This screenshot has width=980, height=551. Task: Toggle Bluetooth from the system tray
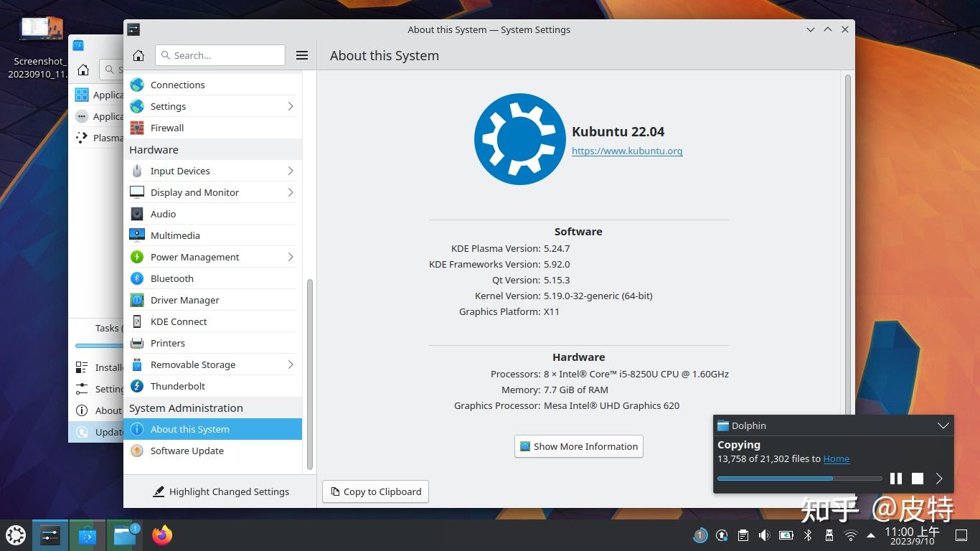808,534
